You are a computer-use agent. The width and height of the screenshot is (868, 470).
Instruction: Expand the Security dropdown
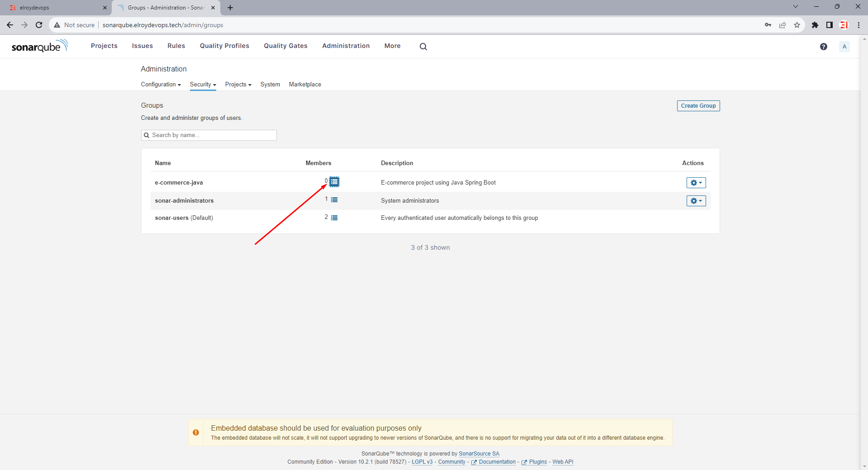tap(203, 85)
